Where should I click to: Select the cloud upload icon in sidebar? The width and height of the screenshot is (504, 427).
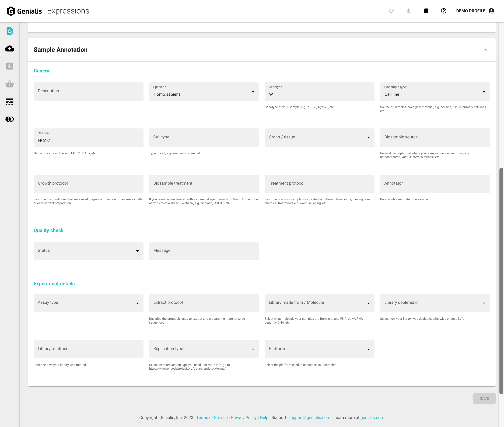(x=9, y=48)
